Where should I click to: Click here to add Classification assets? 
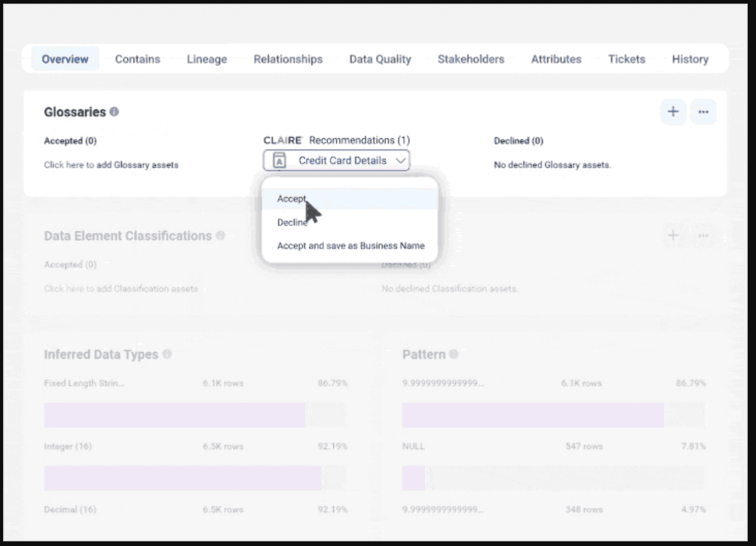(x=120, y=289)
